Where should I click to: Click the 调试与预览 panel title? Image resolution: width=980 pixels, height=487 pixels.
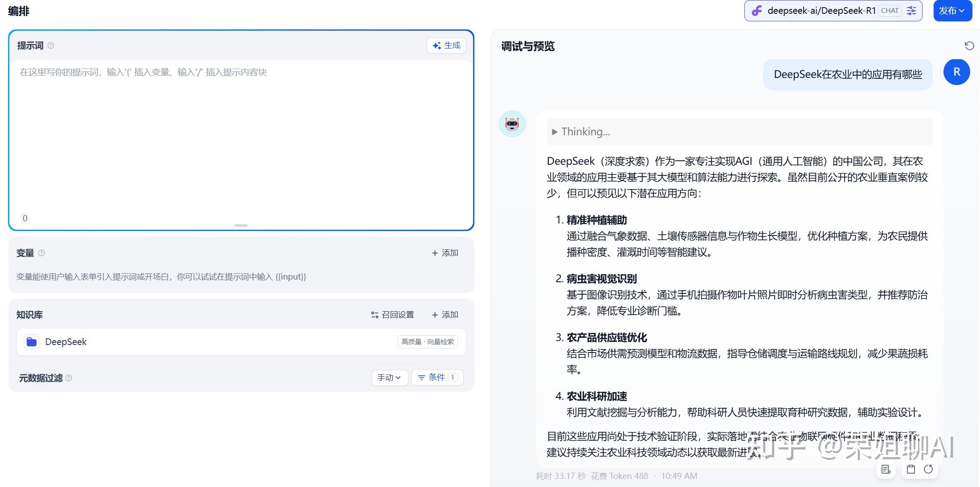[x=528, y=46]
